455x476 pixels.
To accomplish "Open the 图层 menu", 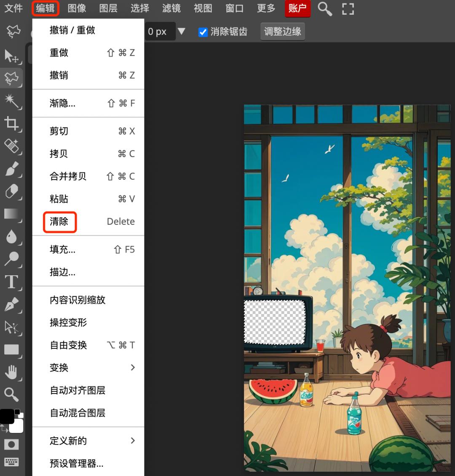I will pos(108,8).
